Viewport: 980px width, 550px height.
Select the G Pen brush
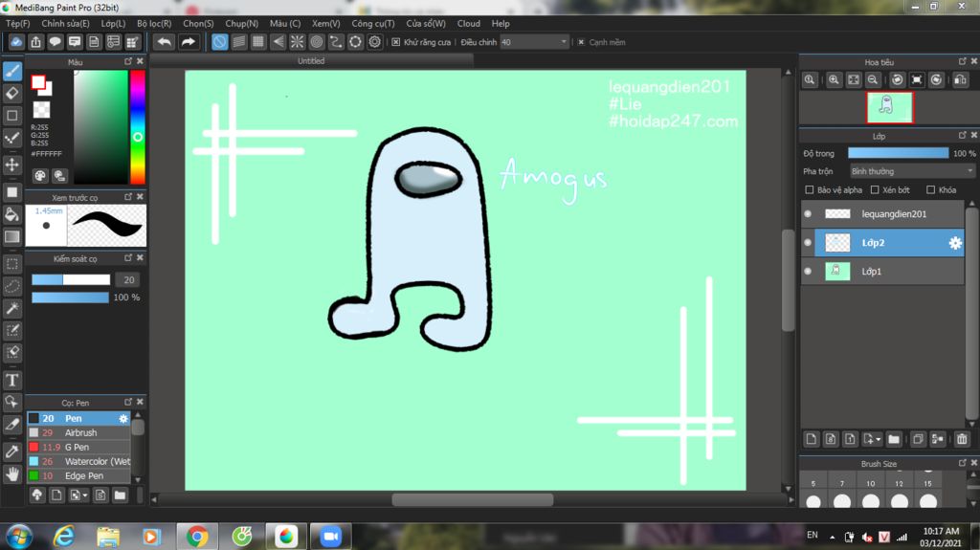point(79,447)
